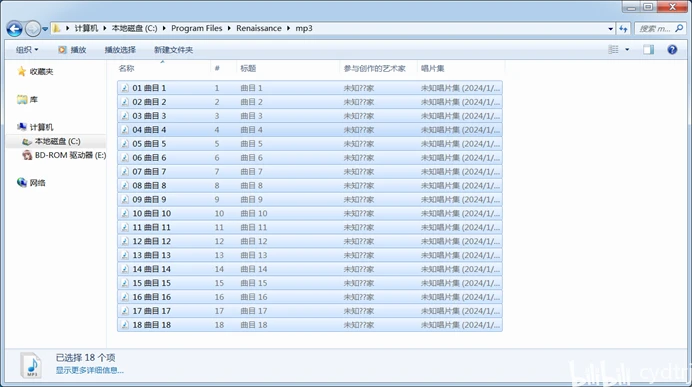Click the music icon of 08 曲目 8
Screen dimensions: 692x387
click(125, 185)
